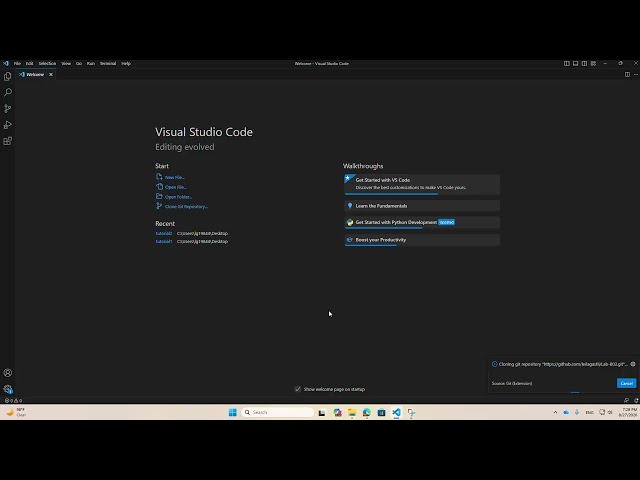
Task: Open the File menu
Action: click(x=17, y=64)
